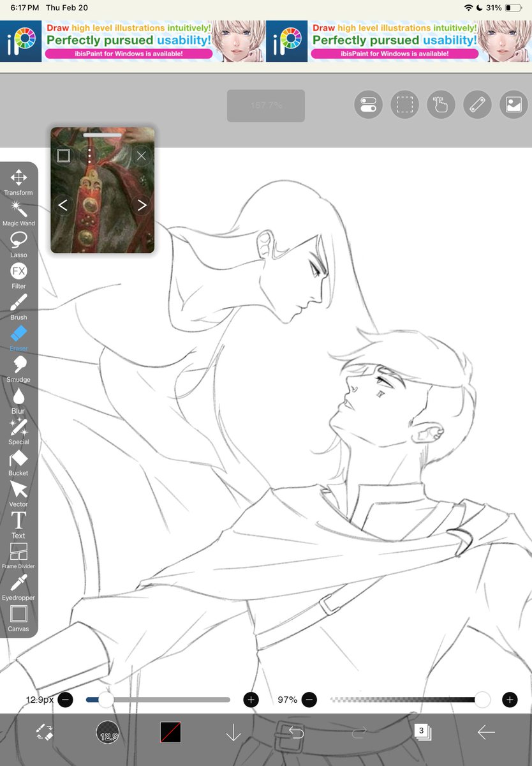Select the Brush tool

18,307
